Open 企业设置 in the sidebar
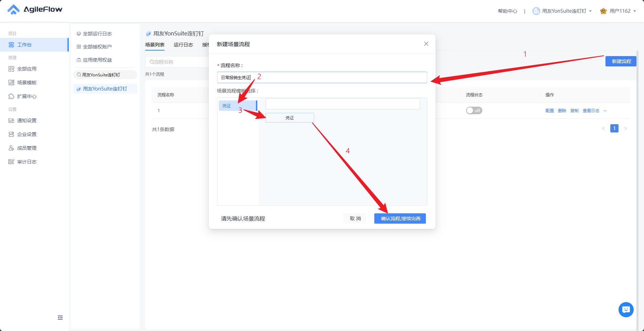The image size is (644, 331). pyautogui.click(x=27, y=134)
